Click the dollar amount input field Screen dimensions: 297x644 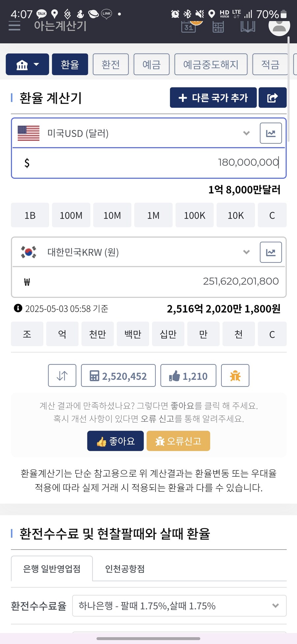149,162
